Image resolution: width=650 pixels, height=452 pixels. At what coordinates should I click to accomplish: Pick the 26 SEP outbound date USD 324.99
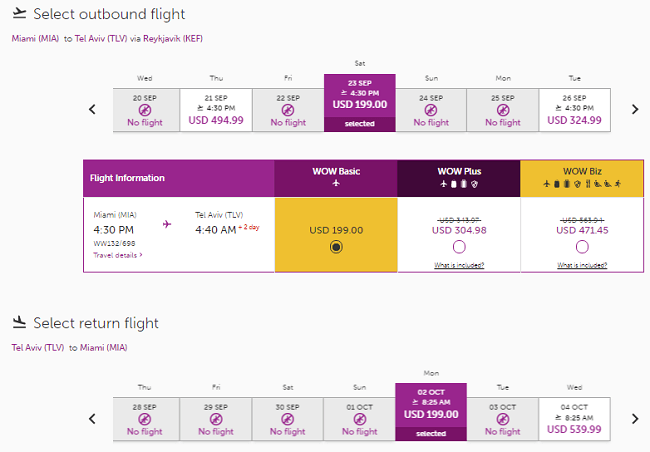(575, 110)
